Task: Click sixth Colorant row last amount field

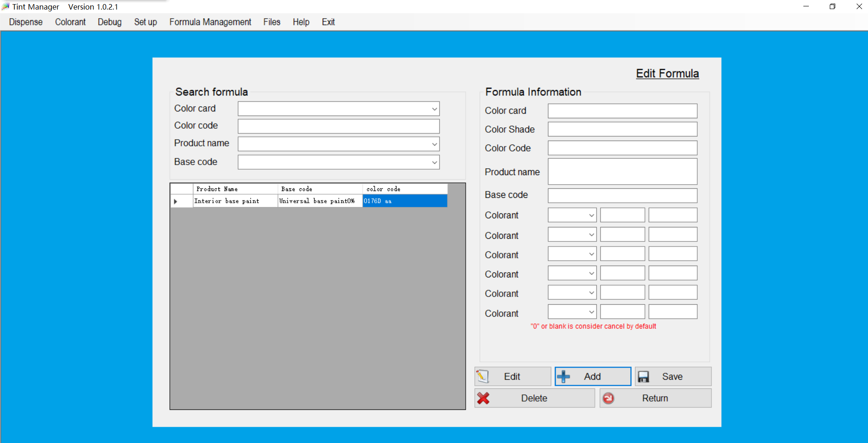Action: [673, 312]
